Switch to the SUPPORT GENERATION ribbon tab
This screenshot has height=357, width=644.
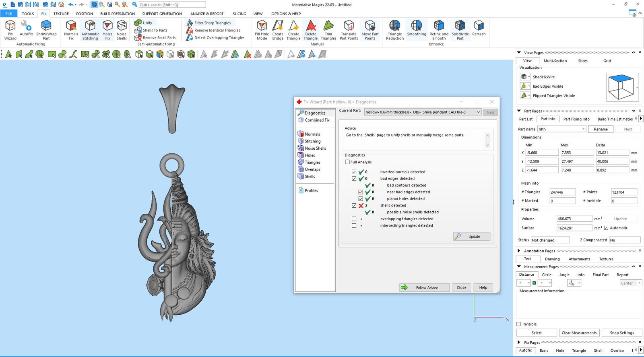point(162,14)
